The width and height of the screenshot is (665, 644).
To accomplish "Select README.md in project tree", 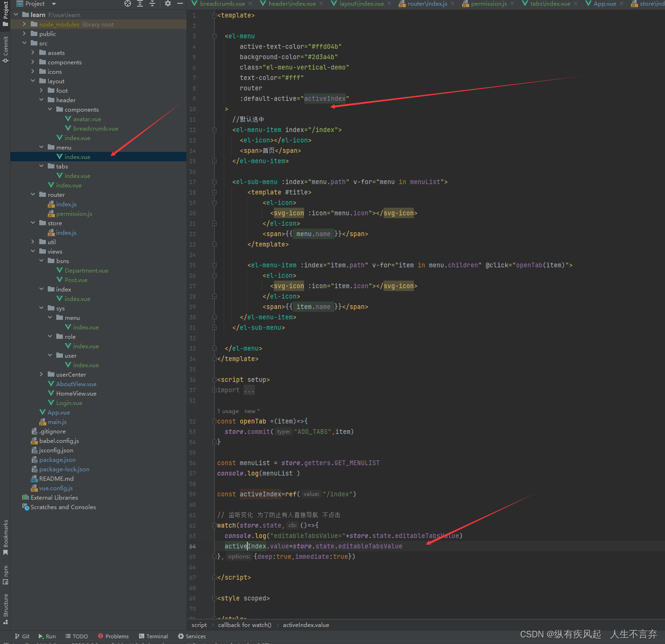I will click(56, 478).
